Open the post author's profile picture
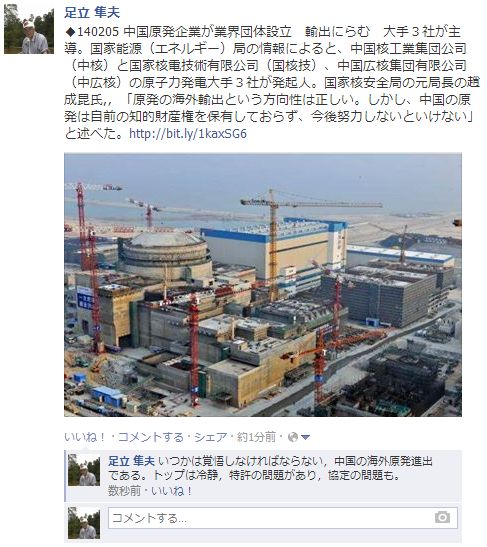Viewport: 487px width, 547px height. (29, 29)
